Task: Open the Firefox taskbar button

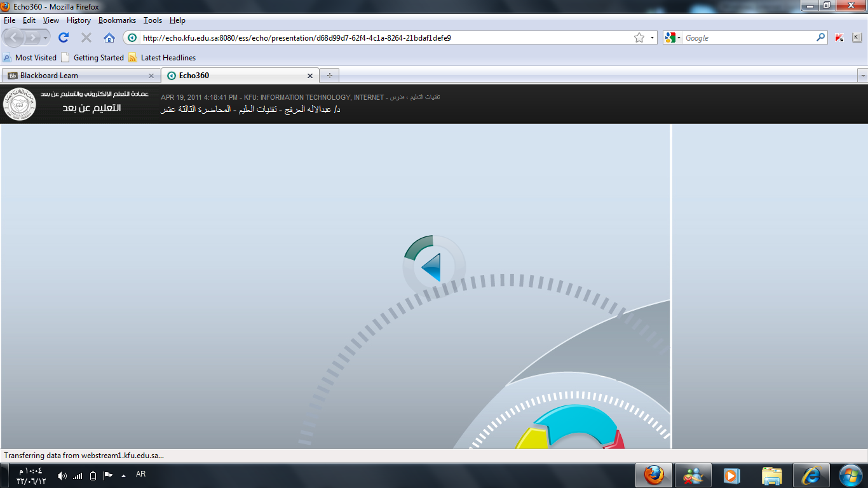Action: point(654,475)
